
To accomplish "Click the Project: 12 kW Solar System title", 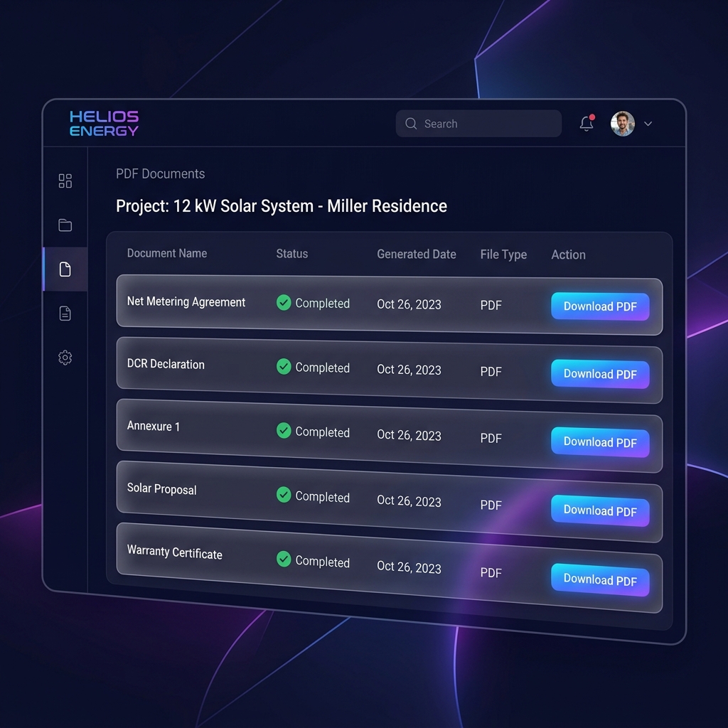I will [x=282, y=206].
